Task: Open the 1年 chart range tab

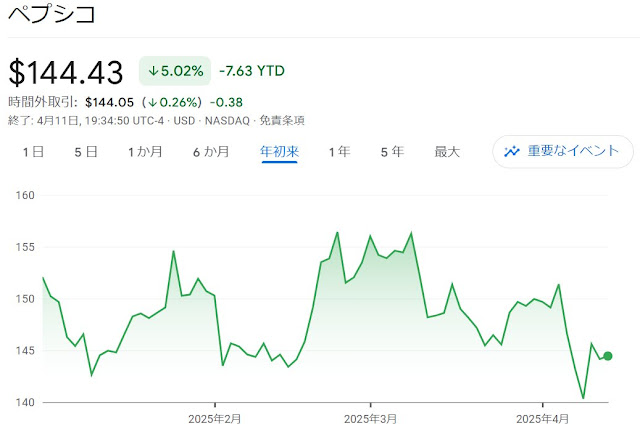Action: pos(340,152)
